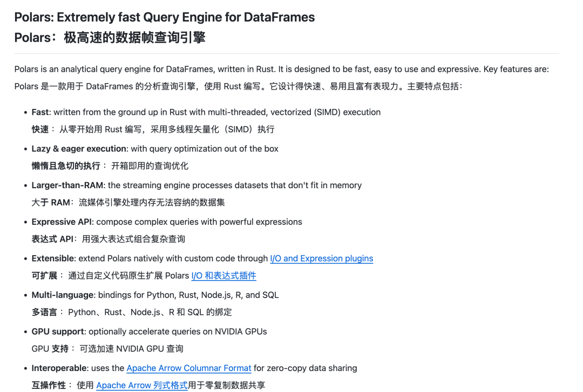Screen dimensions: 583x392
Task: Open the I/O and Expression plugins link
Action: point(321,259)
